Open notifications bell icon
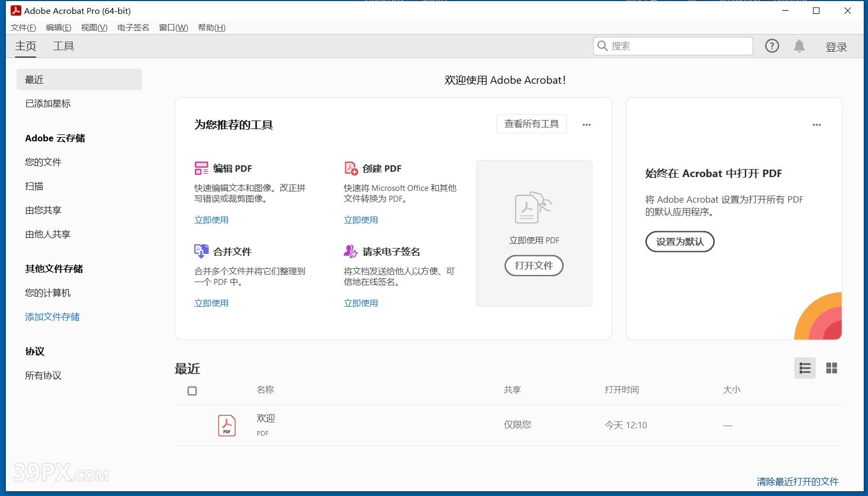The width and height of the screenshot is (868, 496). coord(799,46)
